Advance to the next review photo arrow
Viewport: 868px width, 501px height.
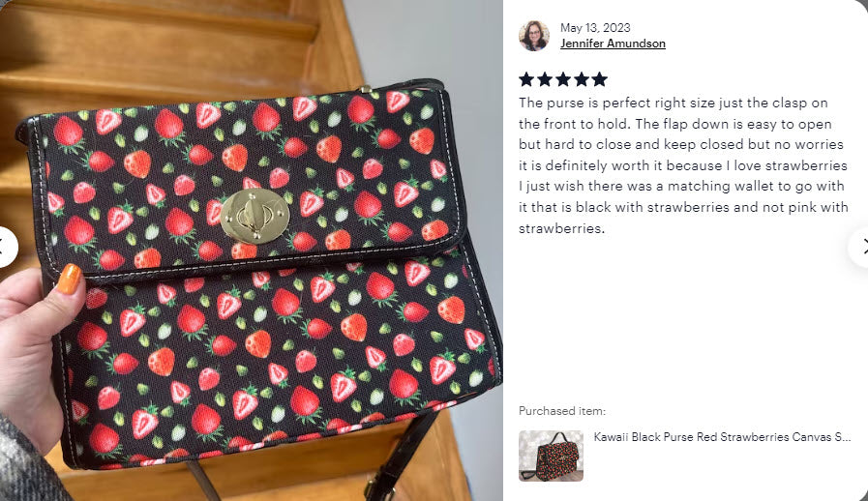859,248
